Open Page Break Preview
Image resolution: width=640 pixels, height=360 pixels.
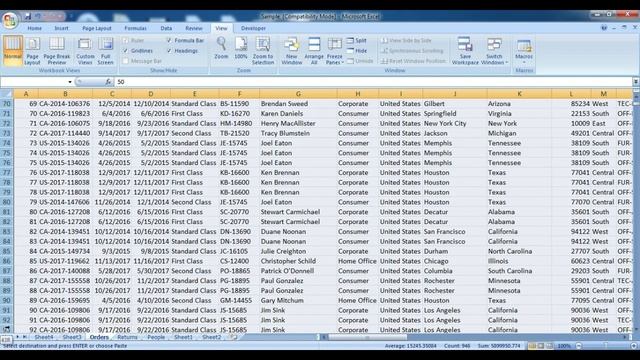point(57,50)
